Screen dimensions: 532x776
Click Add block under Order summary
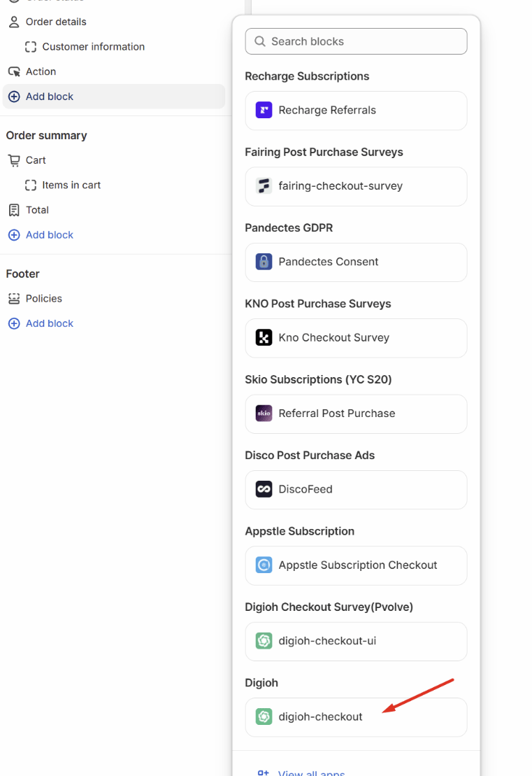pyautogui.click(x=49, y=235)
